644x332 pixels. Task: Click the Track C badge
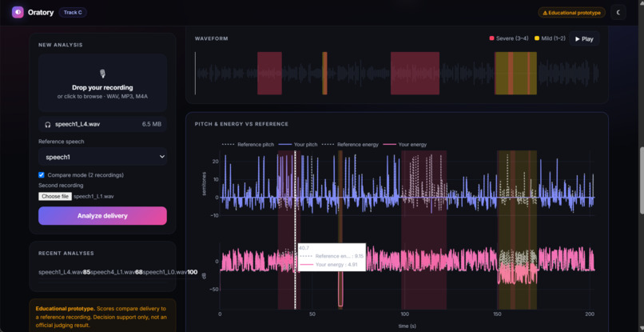(73, 12)
